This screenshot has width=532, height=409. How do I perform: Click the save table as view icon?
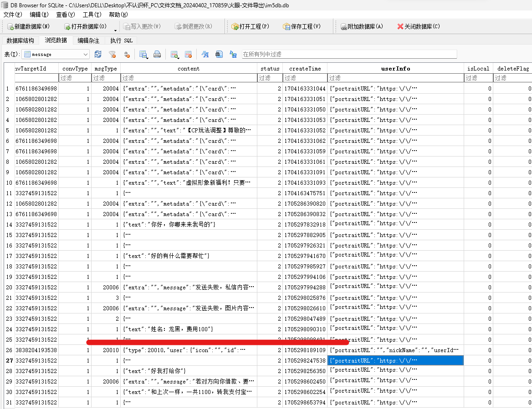tap(143, 54)
